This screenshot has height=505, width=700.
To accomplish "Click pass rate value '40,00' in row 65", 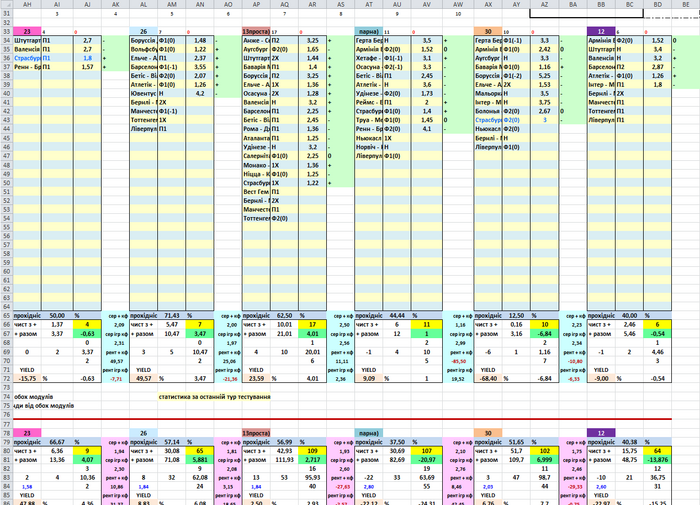I will click(x=629, y=315).
